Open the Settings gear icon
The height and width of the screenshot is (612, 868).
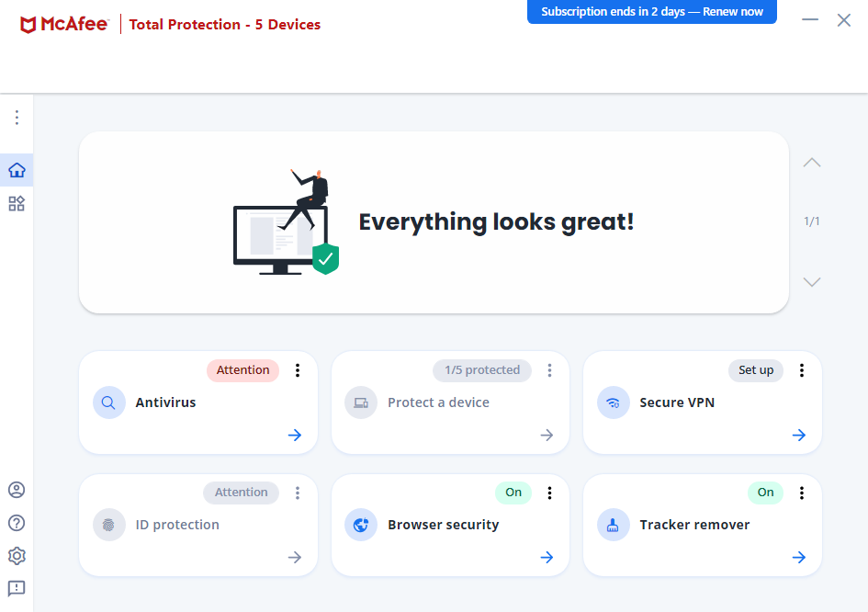tap(17, 556)
